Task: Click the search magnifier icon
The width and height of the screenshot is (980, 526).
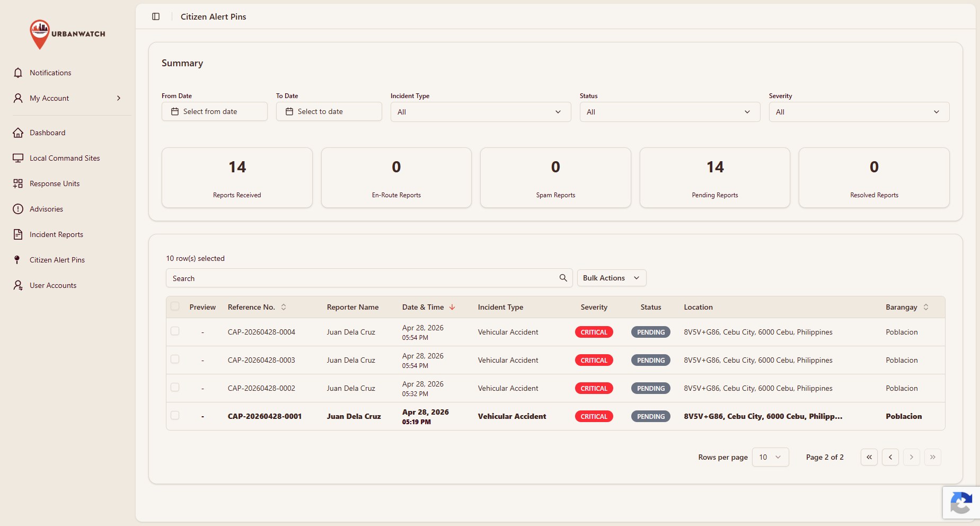Action: [x=563, y=278]
